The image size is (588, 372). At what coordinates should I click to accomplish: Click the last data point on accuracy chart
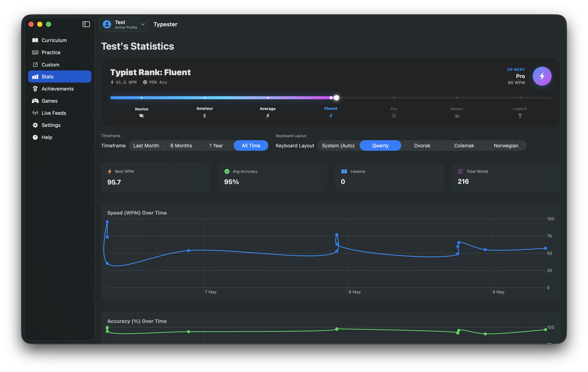(x=545, y=330)
